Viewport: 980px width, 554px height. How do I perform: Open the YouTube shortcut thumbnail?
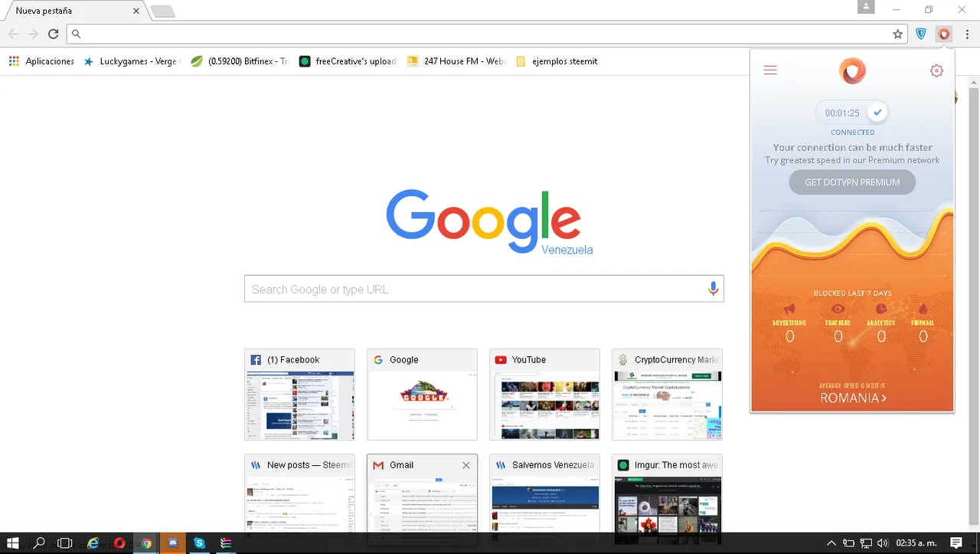[x=544, y=395]
